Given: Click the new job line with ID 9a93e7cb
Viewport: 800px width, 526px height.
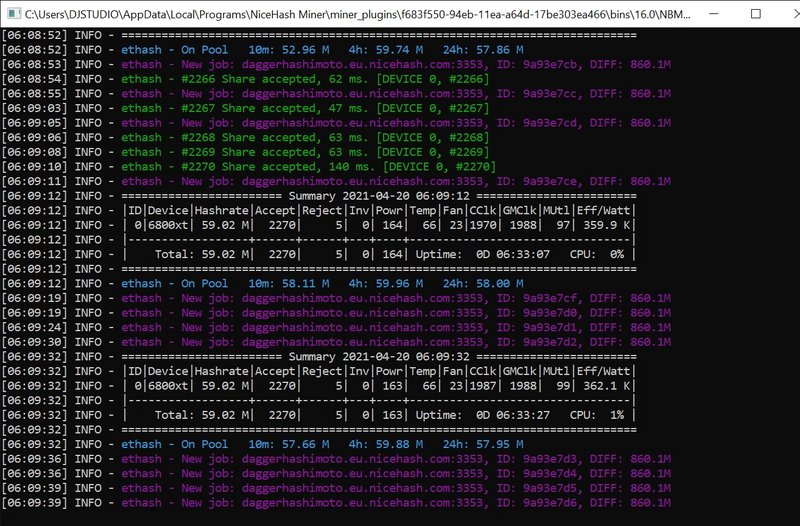Looking at the screenshot, I should [396, 64].
